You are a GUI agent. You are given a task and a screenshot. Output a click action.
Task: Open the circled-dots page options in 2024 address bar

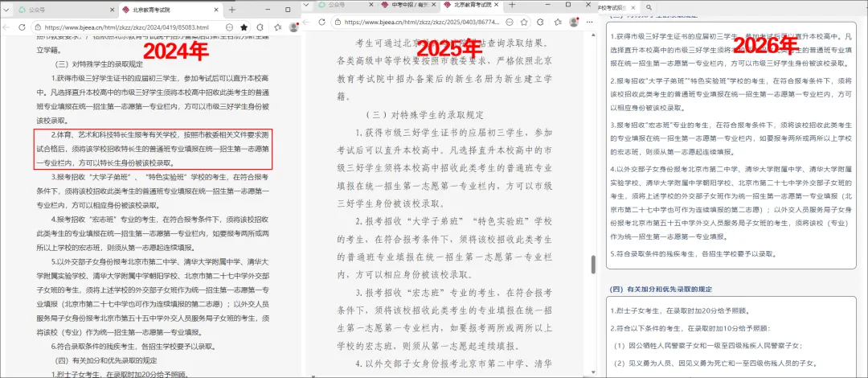(x=229, y=27)
